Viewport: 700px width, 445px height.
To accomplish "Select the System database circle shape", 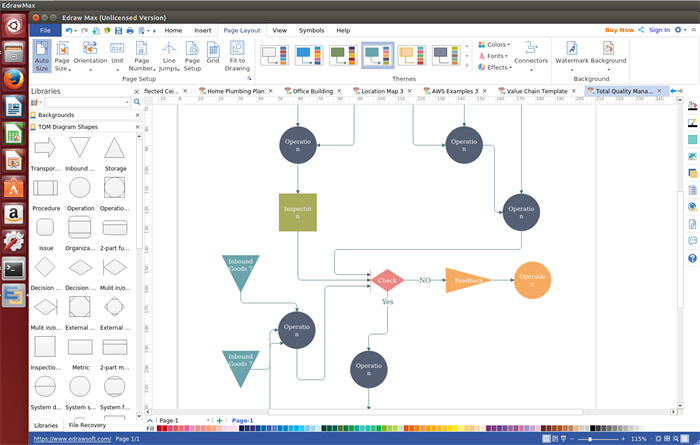I will (45, 387).
